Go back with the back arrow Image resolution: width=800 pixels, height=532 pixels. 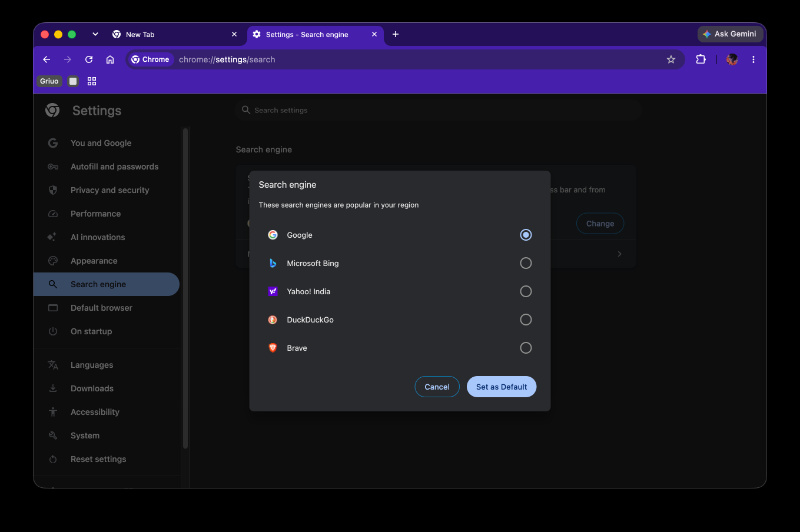(x=46, y=60)
